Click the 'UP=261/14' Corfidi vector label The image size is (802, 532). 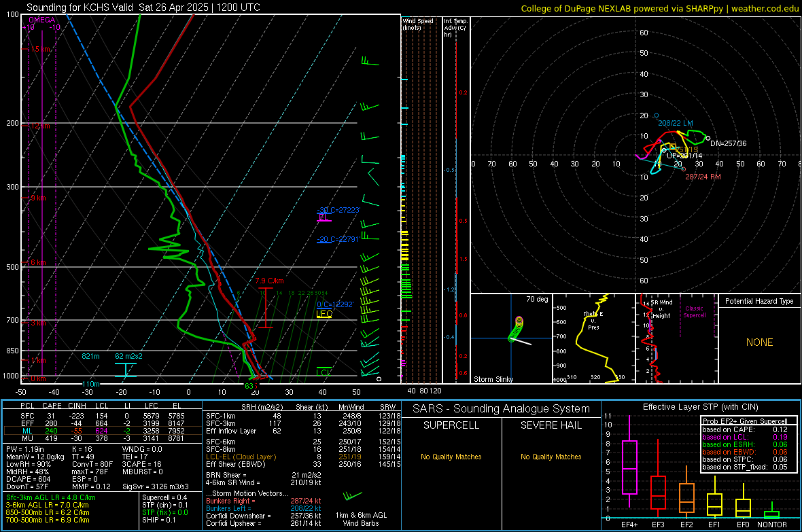[x=684, y=156]
